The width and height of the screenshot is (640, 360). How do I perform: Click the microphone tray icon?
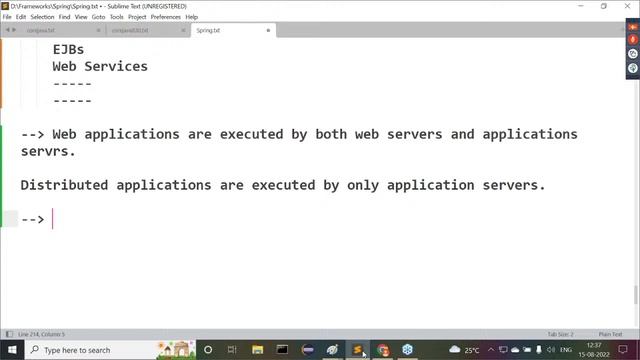pos(539,350)
